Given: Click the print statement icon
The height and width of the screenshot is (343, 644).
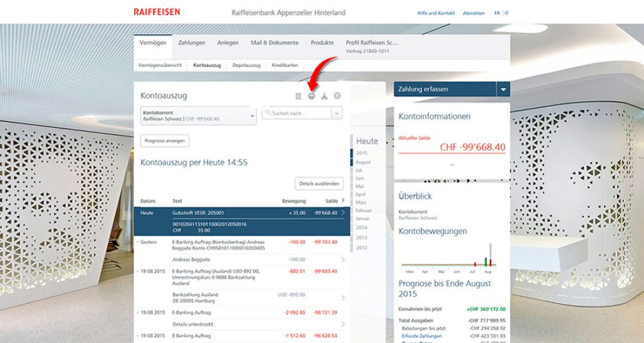Looking at the screenshot, I should pos(311,96).
